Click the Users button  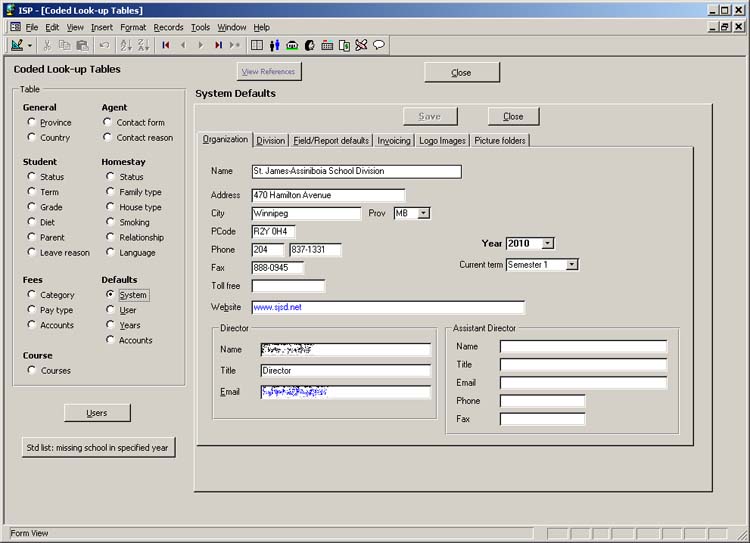(97, 413)
